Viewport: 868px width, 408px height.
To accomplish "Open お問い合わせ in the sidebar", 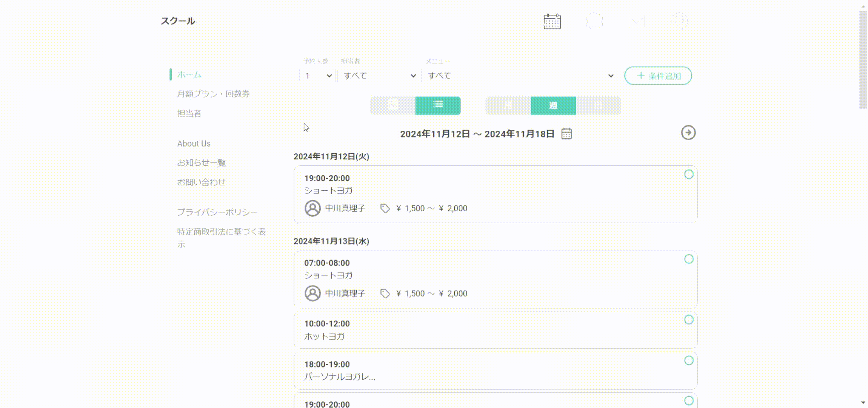I will [x=202, y=182].
